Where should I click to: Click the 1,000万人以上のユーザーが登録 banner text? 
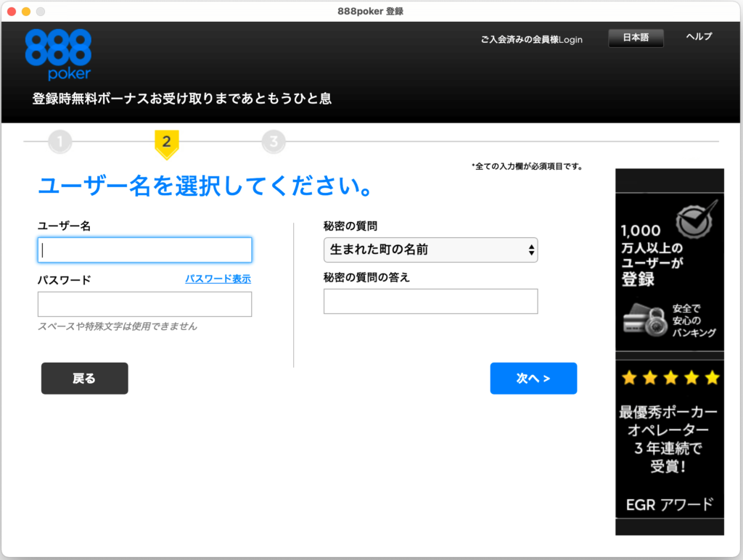point(652,255)
